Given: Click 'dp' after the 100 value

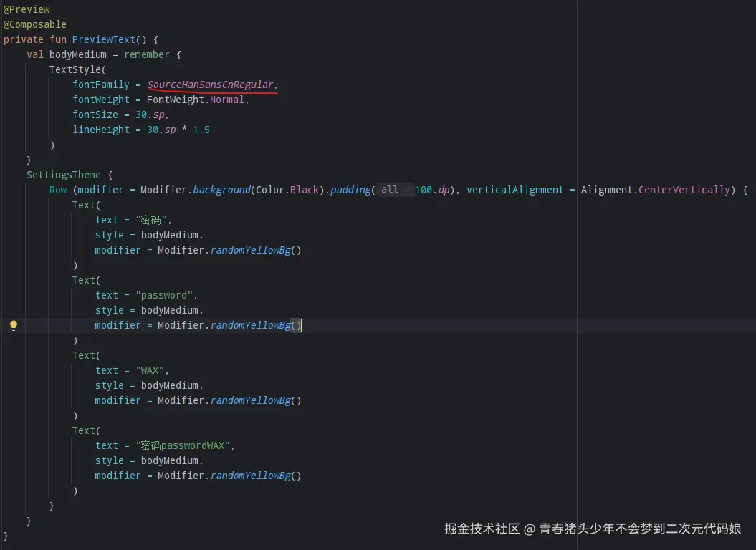Looking at the screenshot, I should point(444,190).
